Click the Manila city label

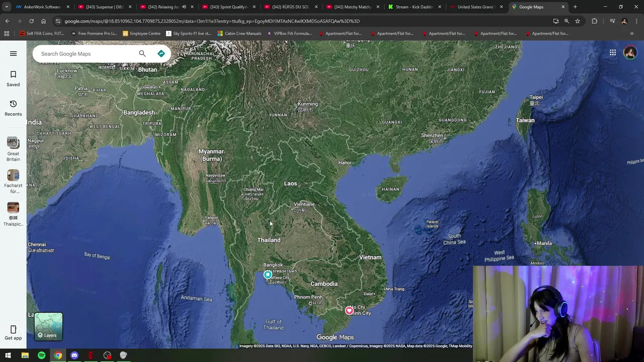[544, 243]
